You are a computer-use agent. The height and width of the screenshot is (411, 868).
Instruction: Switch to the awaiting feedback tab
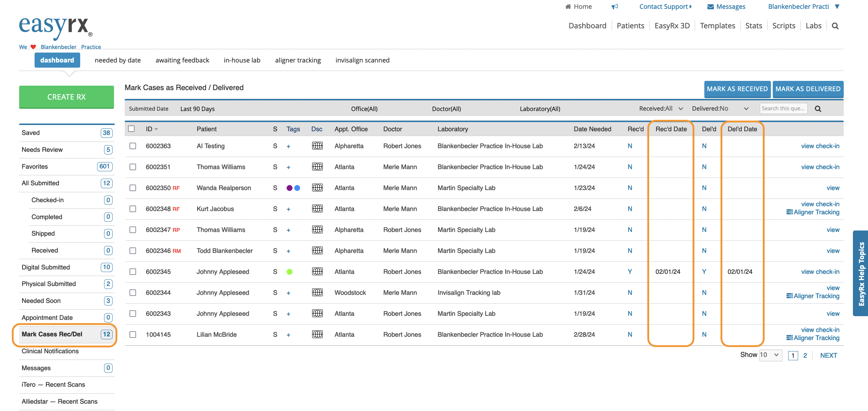tap(182, 60)
